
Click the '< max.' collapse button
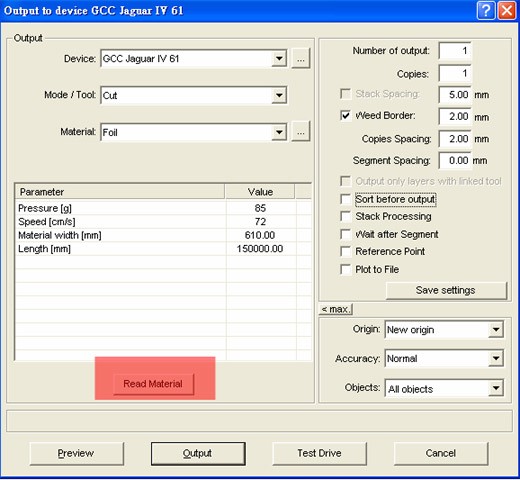(336, 309)
